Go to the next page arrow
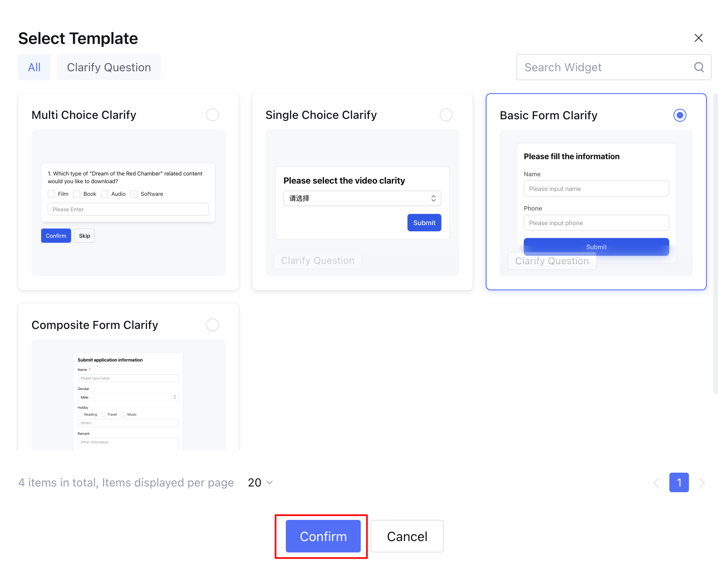The image size is (728, 561). [702, 483]
